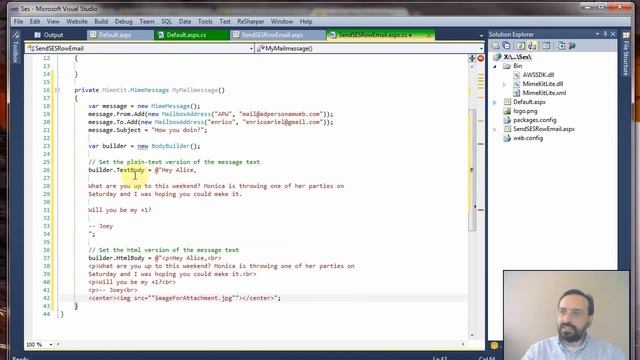
Task: Open the Window menu
Action: click(282, 22)
